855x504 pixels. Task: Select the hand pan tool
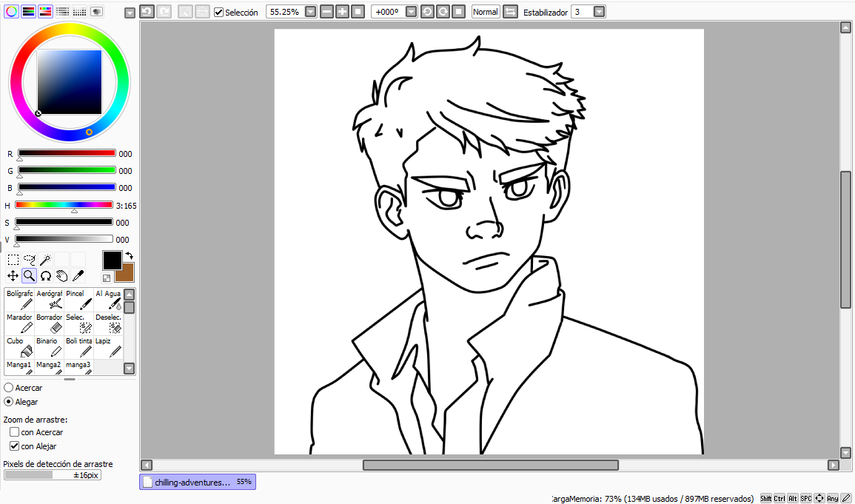point(62,276)
